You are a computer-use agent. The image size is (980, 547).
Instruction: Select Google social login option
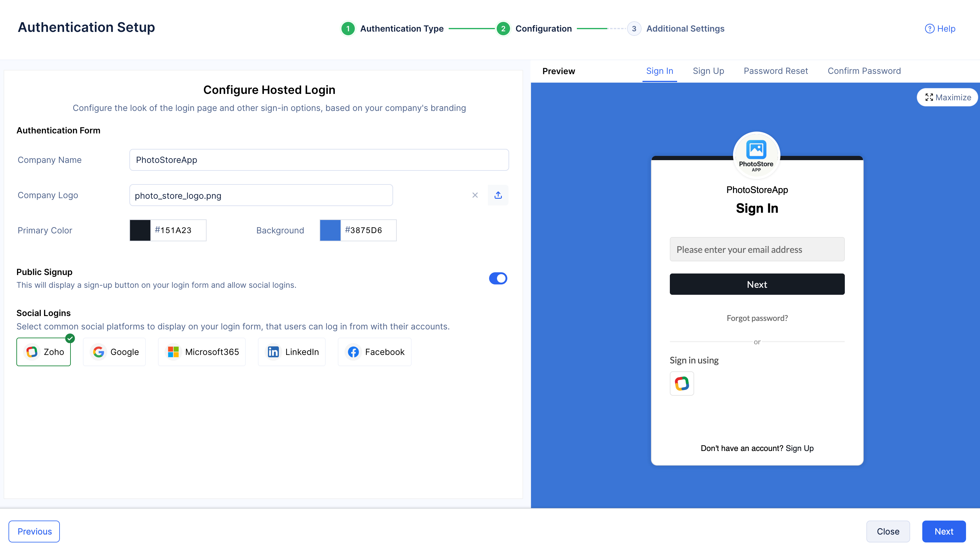115,352
